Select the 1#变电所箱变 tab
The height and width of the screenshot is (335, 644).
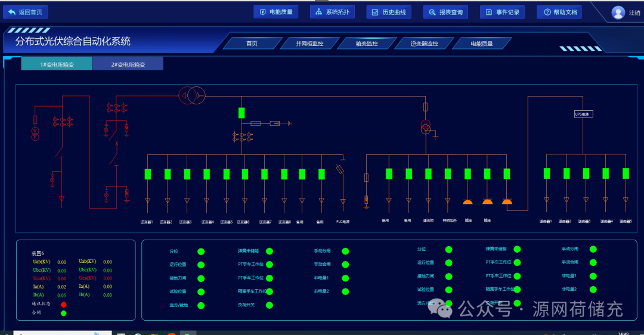click(57, 64)
